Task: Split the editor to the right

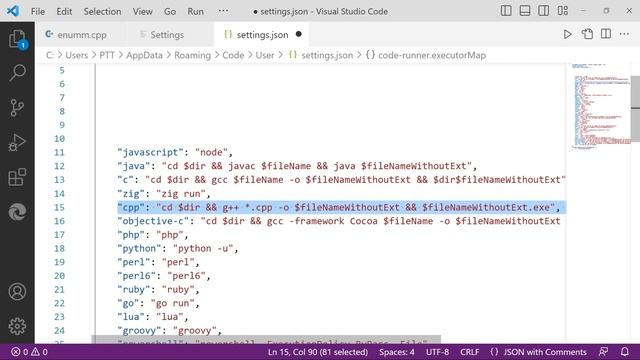Action: [606, 34]
